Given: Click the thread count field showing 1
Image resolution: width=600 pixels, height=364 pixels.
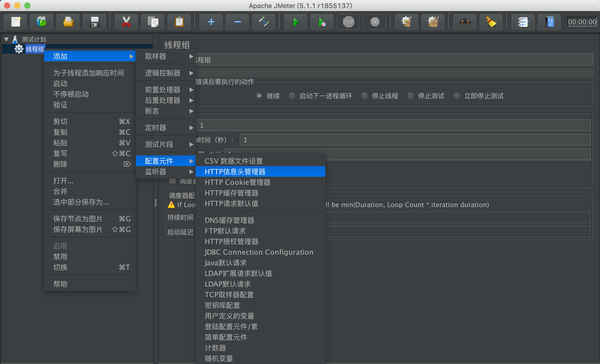Looking at the screenshot, I should [393, 125].
